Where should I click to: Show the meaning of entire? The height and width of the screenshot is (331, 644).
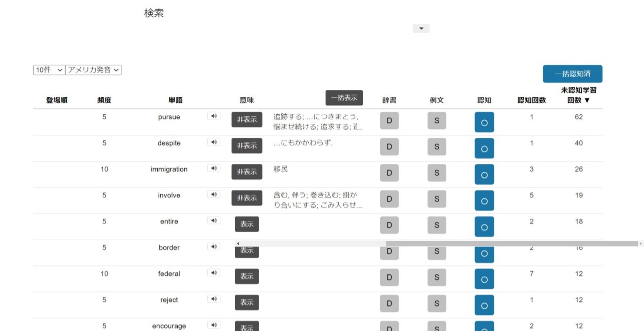(x=247, y=224)
